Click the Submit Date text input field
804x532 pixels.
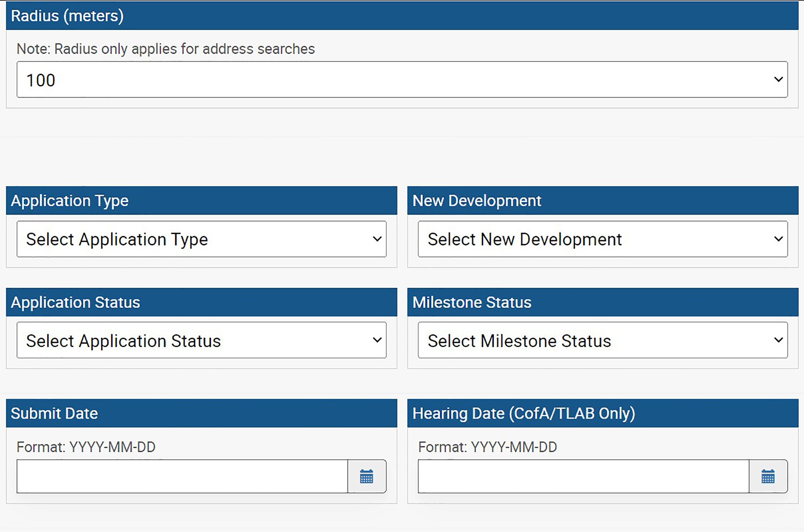coord(182,476)
